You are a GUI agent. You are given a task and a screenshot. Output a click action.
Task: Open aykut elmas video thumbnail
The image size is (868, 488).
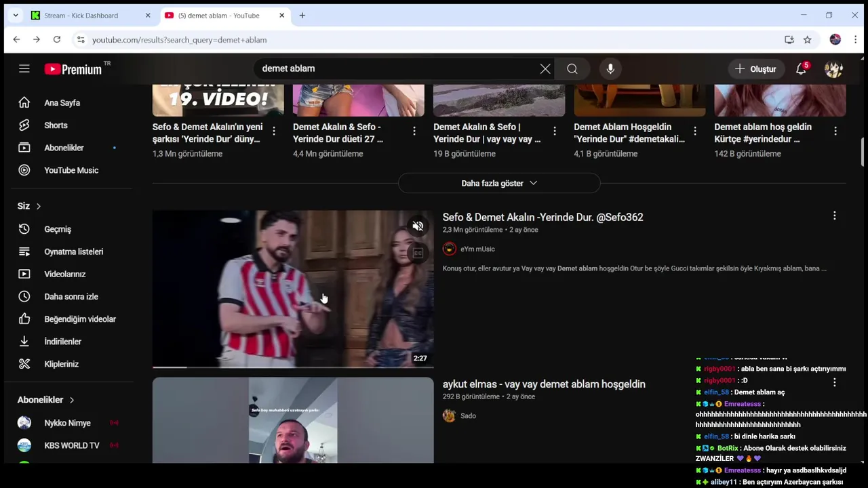tap(293, 420)
